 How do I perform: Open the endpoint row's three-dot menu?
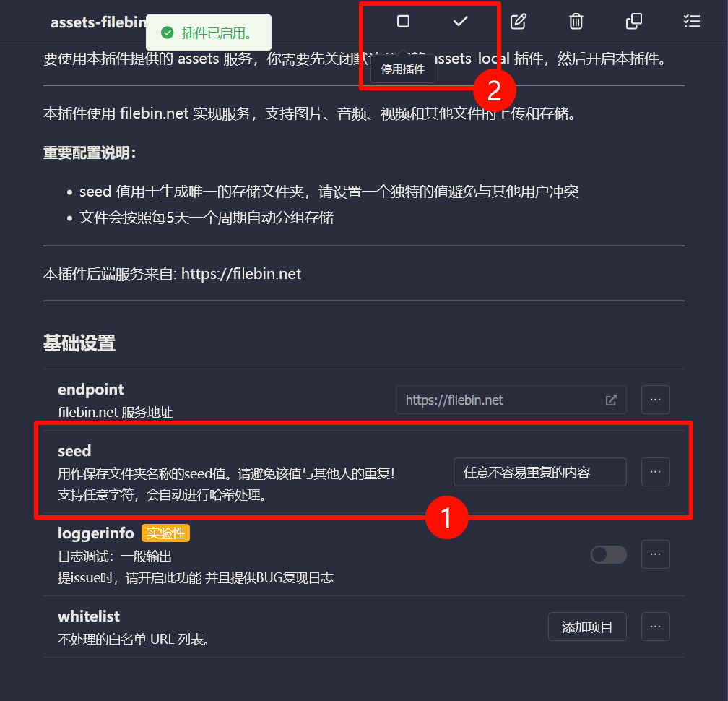655,400
